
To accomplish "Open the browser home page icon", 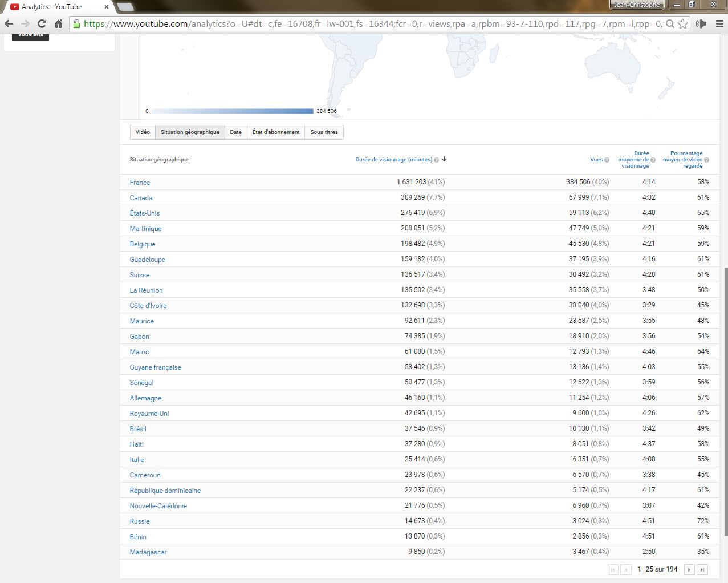I will pos(58,23).
